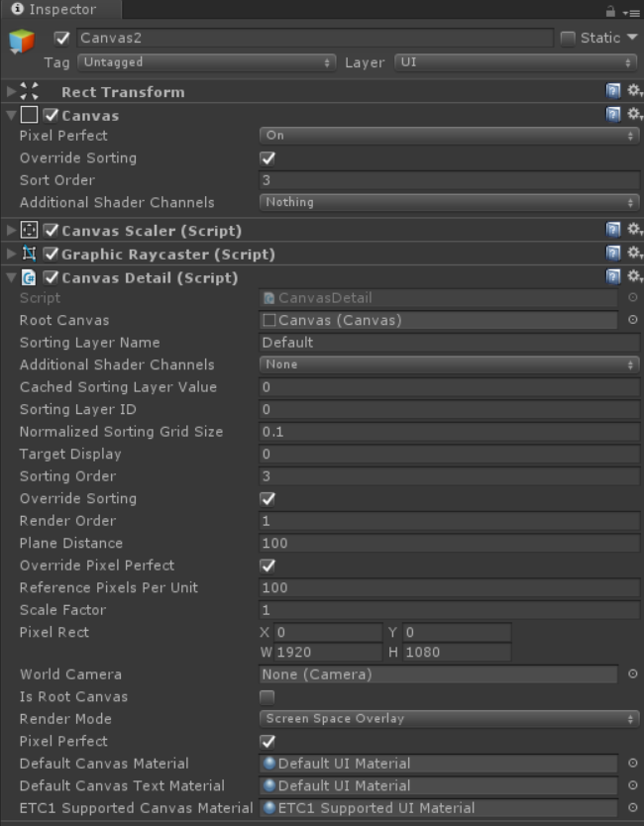This screenshot has height=826, width=644.
Task: Disable the Graphic Raycaster component checkbox
Action: 52,255
